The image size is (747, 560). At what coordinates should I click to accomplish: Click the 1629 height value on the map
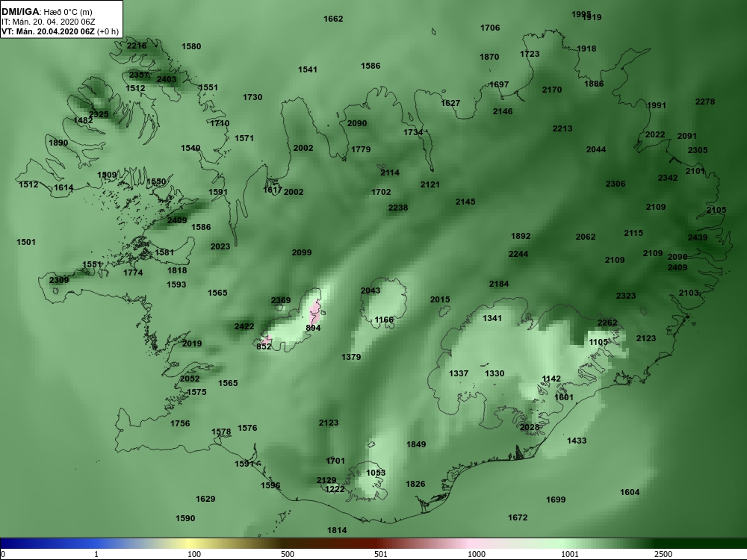[205, 499]
